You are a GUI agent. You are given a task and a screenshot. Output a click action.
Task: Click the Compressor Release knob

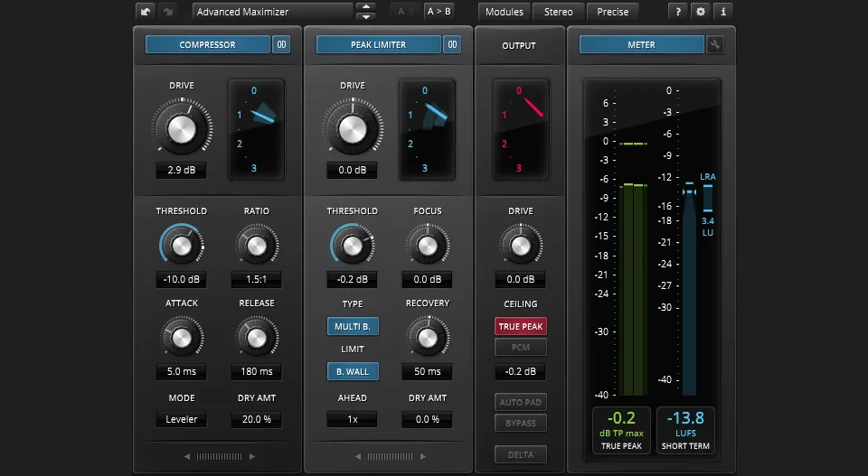pos(256,338)
